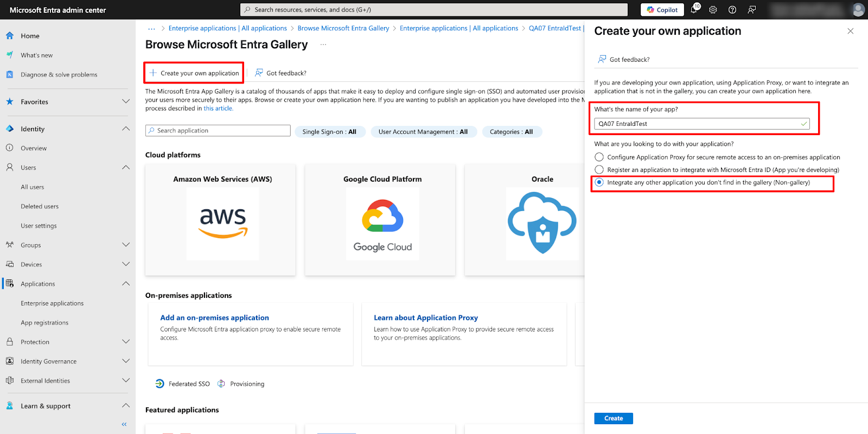Collapse the Learn & support chevron
Viewport: 868px width, 434px height.
coord(126,406)
